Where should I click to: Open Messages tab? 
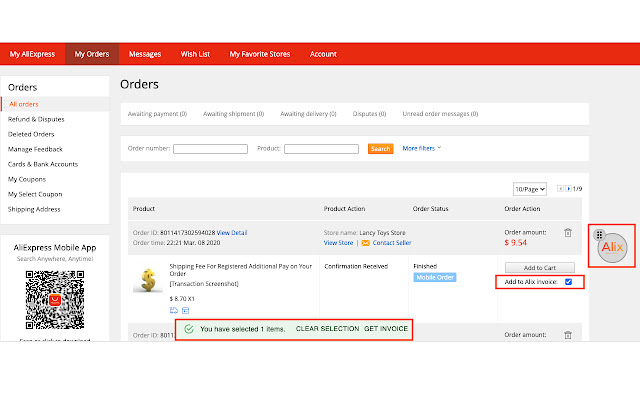pos(145,54)
